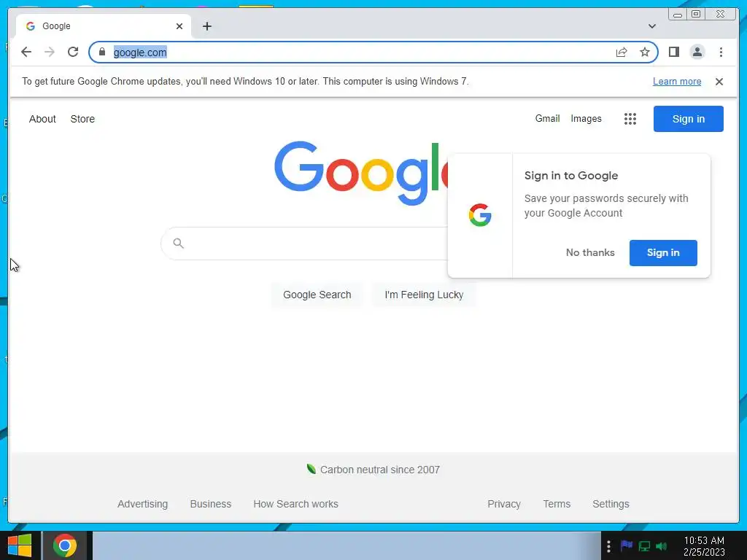The image size is (747, 560).
Task: Open the Windows Start menu
Action: pos(20,545)
